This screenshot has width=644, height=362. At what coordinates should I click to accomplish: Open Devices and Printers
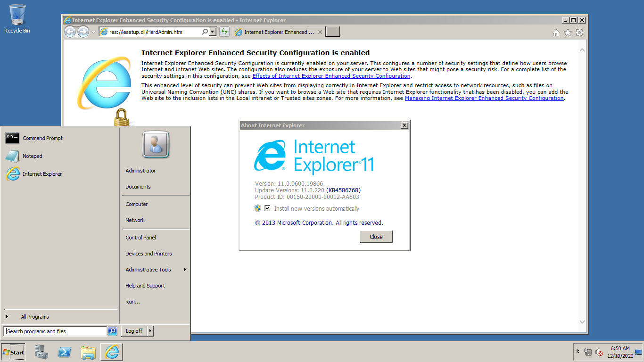tap(155, 254)
